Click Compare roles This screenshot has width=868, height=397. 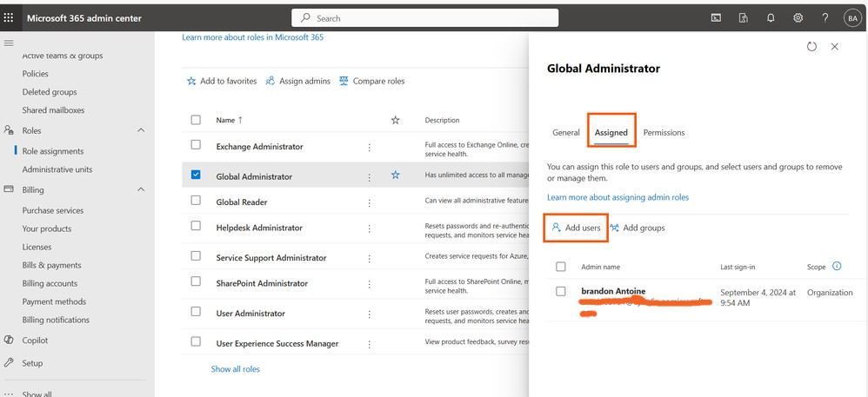372,81
